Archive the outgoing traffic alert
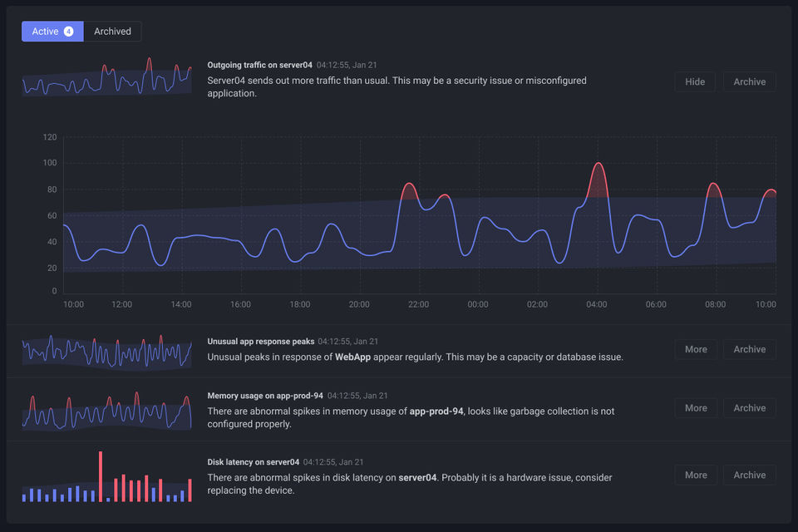This screenshot has width=798, height=532. coord(749,81)
